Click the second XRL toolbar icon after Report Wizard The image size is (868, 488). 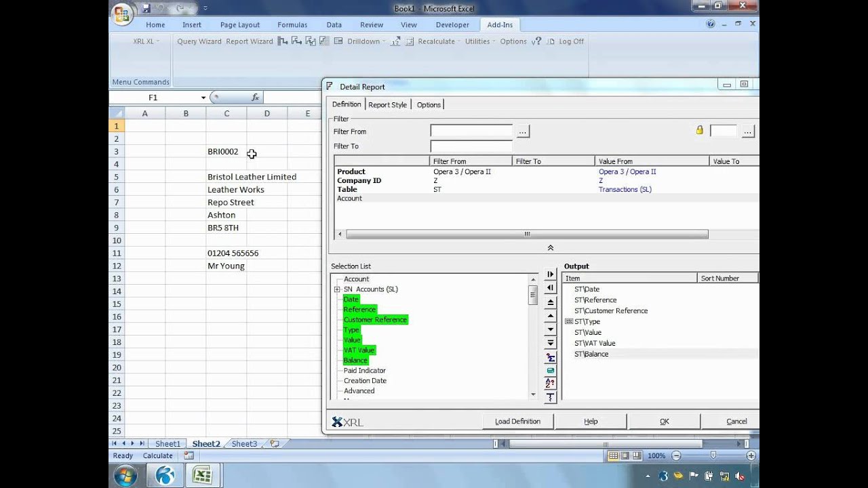pyautogui.click(x=296, y=41)
